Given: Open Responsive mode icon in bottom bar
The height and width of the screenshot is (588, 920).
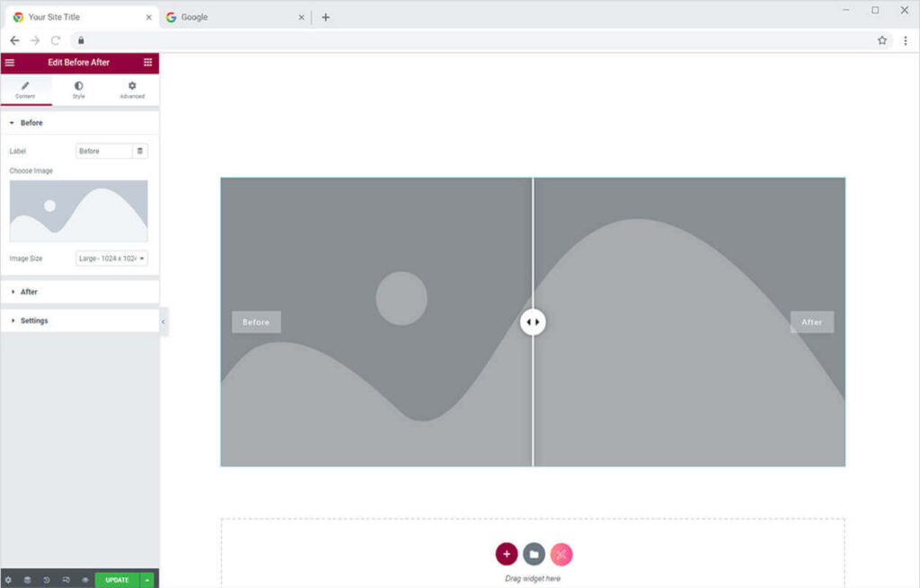Looking at the screenshot, I should point(66,580).
